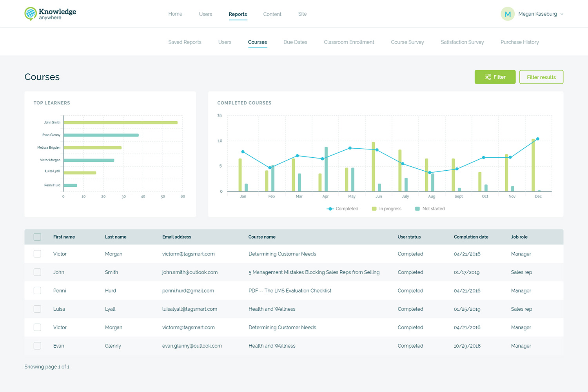Go to the Purchase History tab

tap(519, 42)
